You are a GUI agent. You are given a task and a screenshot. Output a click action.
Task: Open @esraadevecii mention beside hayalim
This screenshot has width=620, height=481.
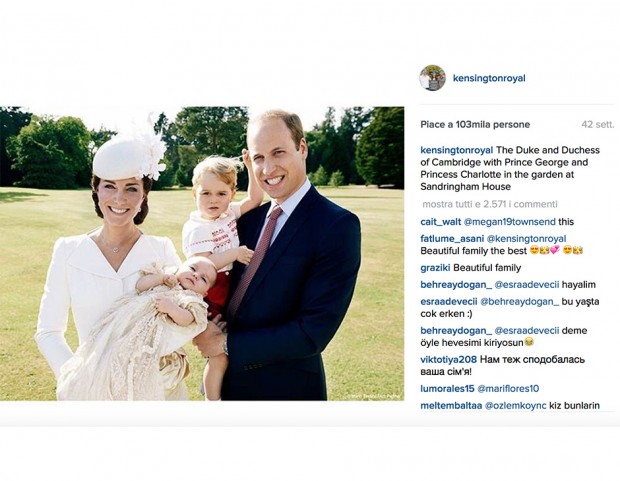point(527,285)
